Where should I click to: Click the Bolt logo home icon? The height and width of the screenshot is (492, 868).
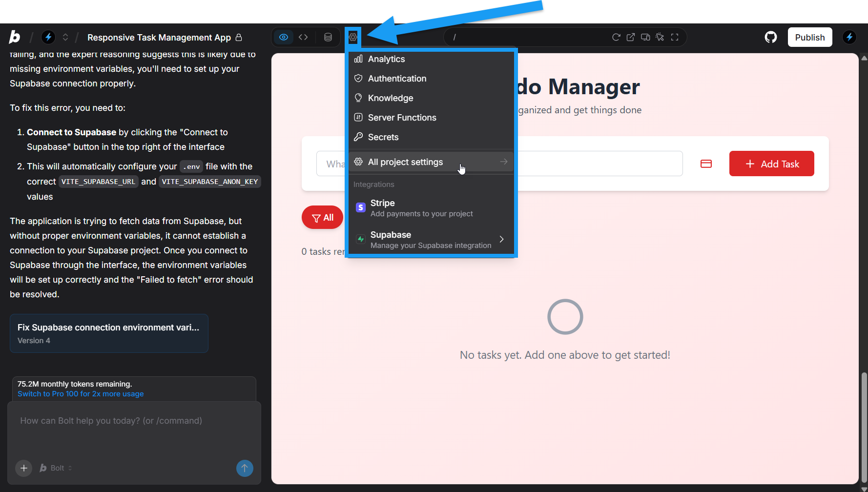pos(15,37)
